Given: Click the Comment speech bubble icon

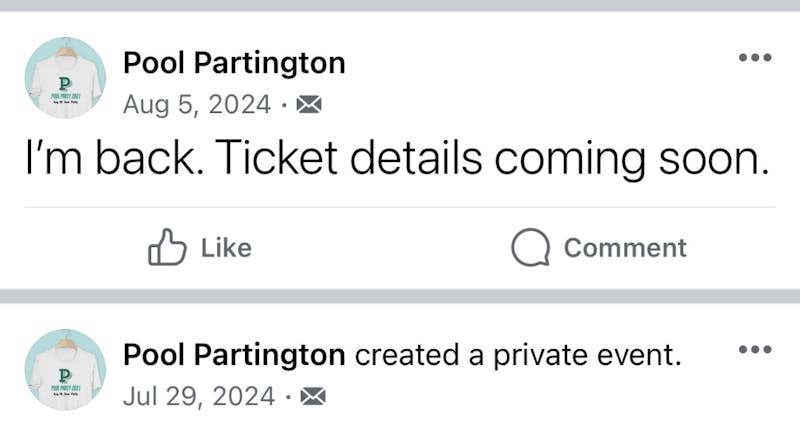Looking at the screenshot, I should [x=530, y=248].
